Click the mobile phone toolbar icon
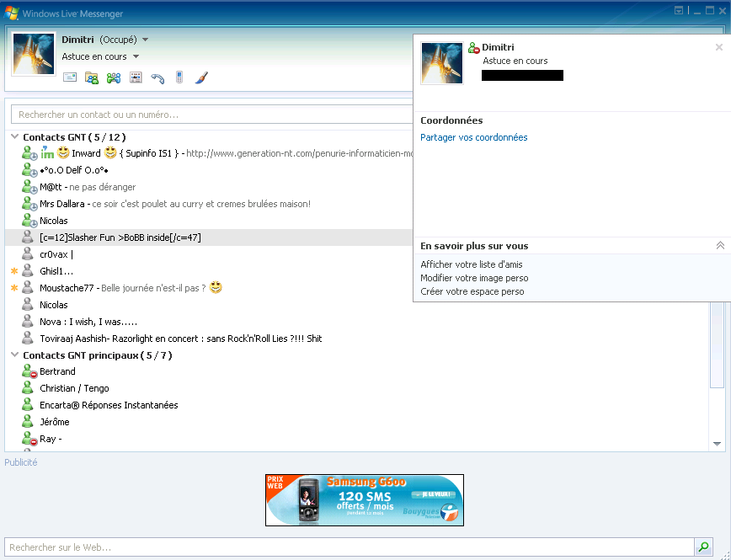731x560 pixels. tap(179, 77)
